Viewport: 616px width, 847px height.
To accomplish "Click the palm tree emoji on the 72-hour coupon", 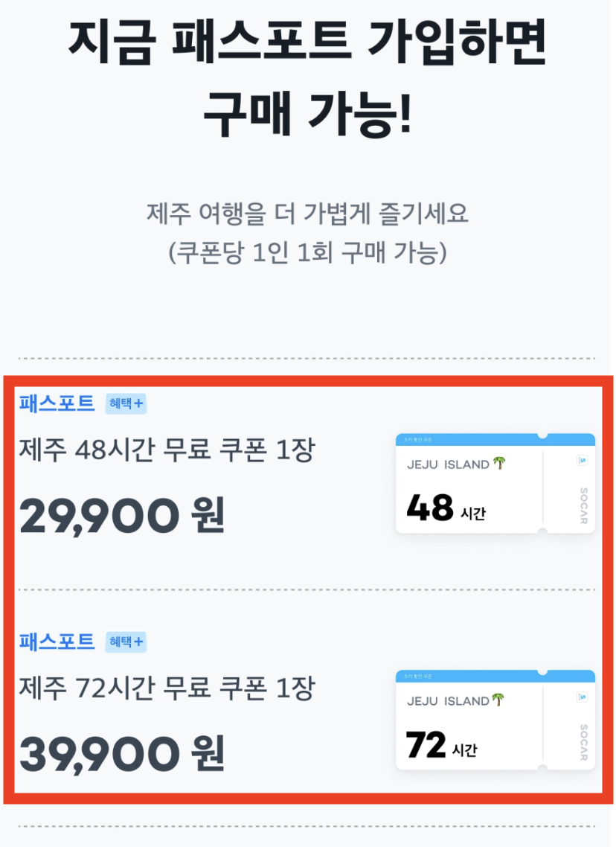I will click(x=497, y=700).
